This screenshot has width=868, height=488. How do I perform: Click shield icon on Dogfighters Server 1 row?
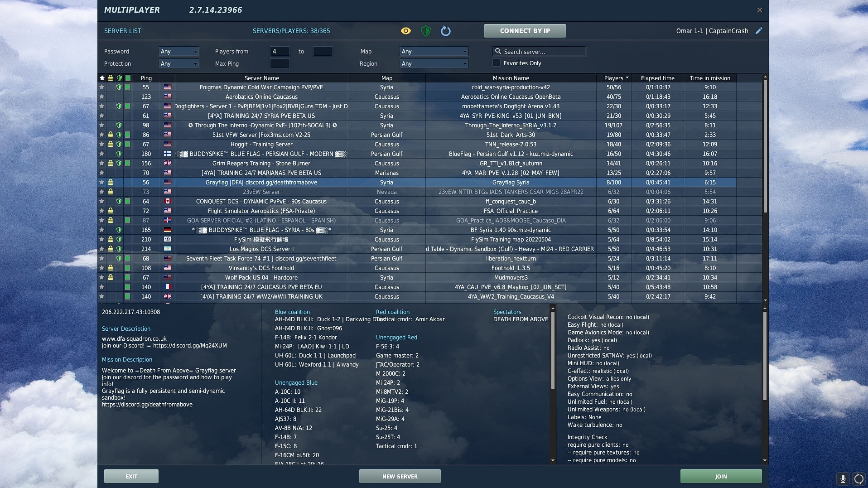coord(119,106)
